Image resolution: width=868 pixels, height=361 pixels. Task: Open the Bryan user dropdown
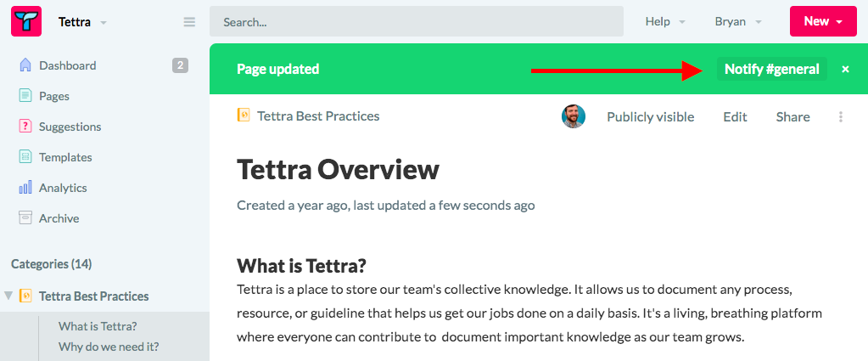pos(738,21)
